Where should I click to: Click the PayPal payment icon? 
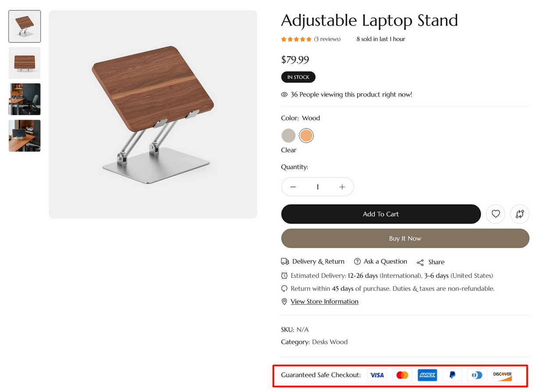click(x=452, y=375)
